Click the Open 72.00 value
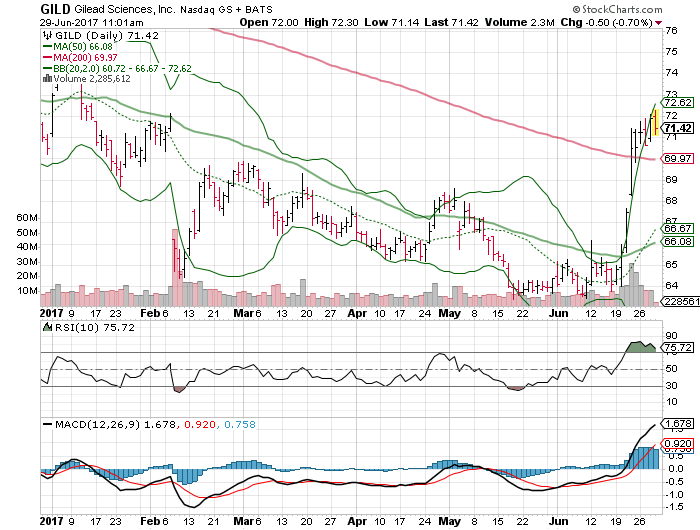Image resolution: width=700 pixels, height=530 pixels. tap(269, 22)
